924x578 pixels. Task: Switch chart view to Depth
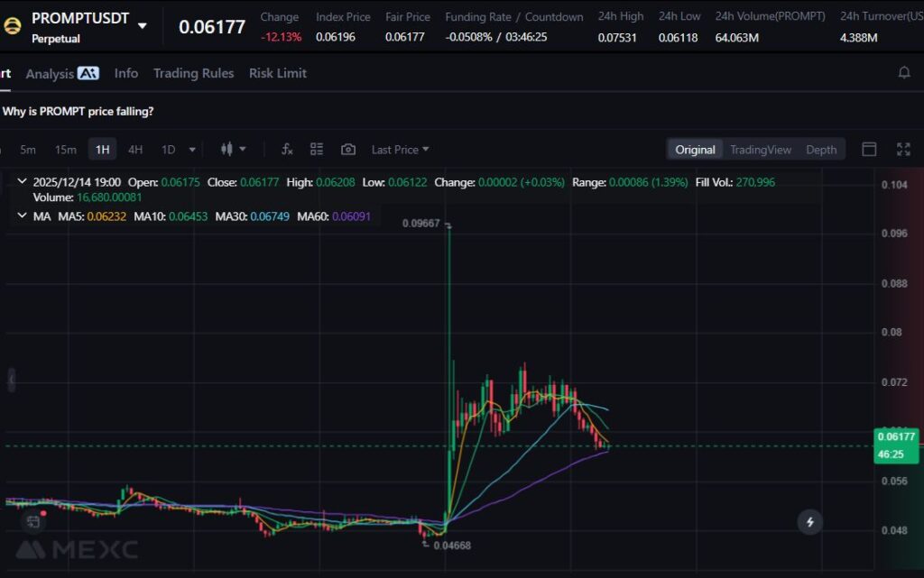[821, 150]
